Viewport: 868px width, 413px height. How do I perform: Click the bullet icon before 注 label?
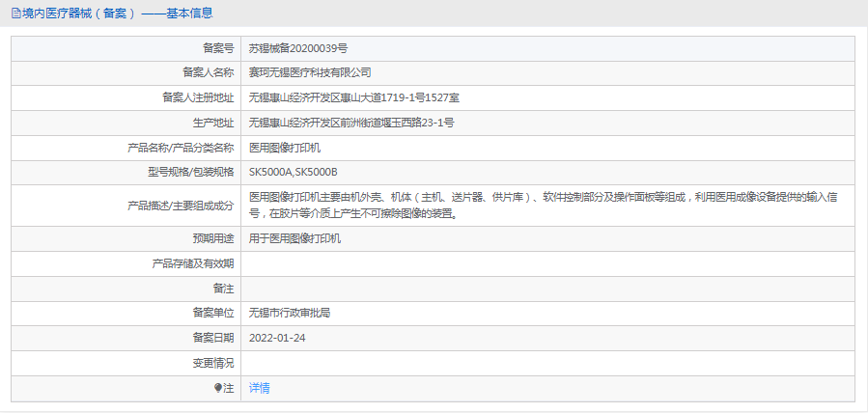[x=218, y=389]
